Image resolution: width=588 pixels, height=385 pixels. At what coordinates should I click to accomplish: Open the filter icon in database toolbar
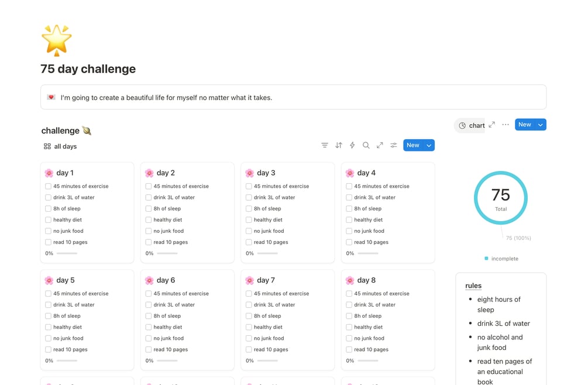coord(325,145)
